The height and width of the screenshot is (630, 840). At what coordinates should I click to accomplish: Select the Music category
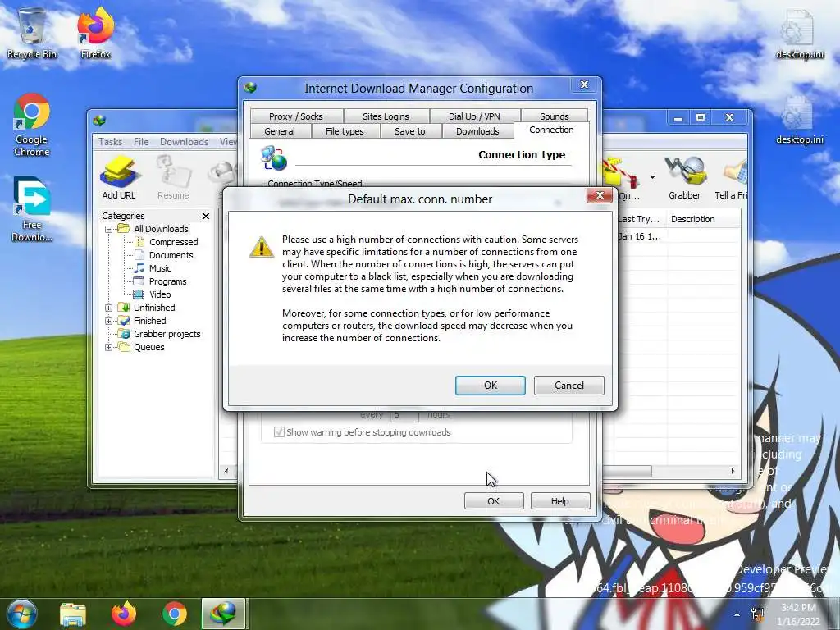tap(160, 268)
